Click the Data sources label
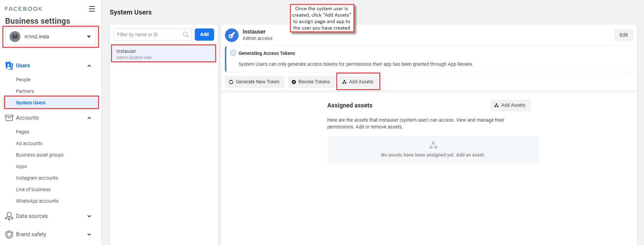 [x=32, y=216]
